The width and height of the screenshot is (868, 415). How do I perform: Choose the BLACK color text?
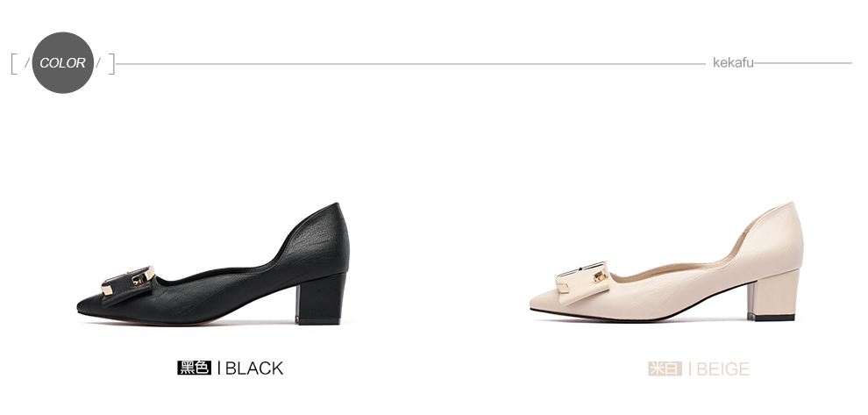coord(254,368)
